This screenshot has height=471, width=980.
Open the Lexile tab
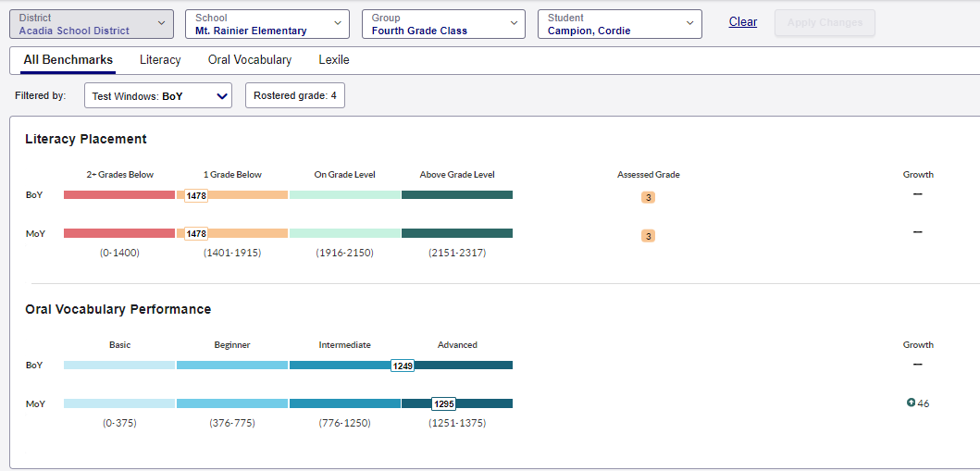334,60
